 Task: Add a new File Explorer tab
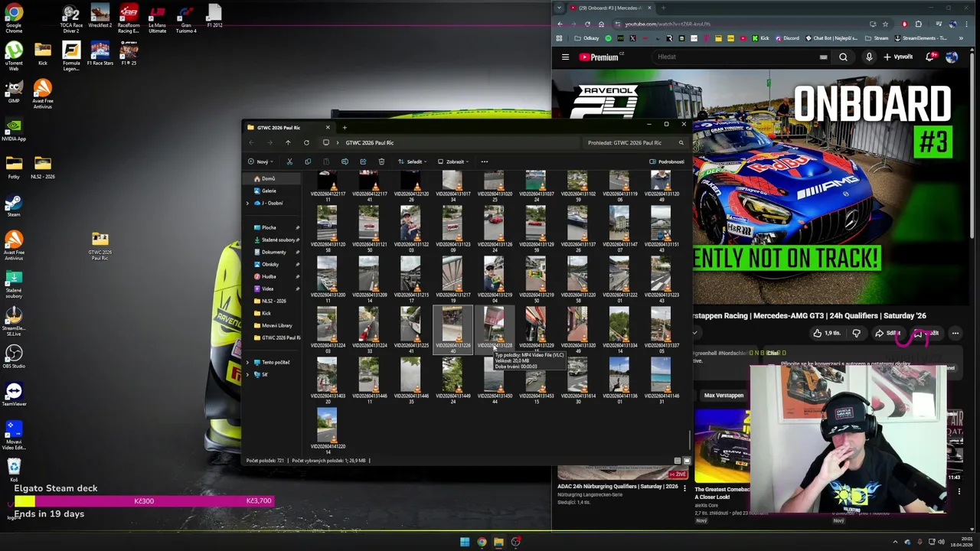click(345, 128)
